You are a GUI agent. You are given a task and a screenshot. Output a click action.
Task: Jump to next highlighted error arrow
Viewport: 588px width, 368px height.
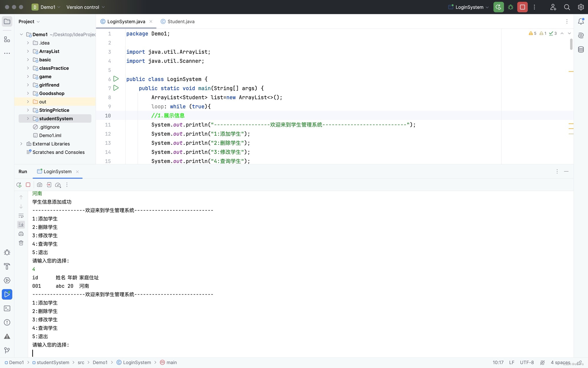click(x=569, y=33)
